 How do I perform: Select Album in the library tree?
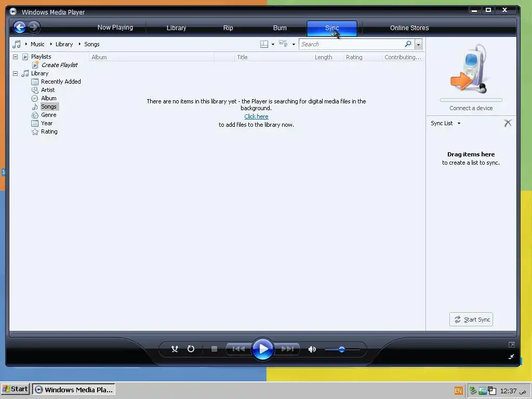[x=48, y=98]
